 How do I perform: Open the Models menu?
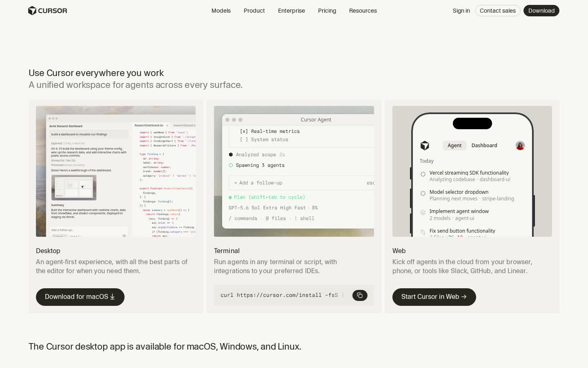coord(221,11)
